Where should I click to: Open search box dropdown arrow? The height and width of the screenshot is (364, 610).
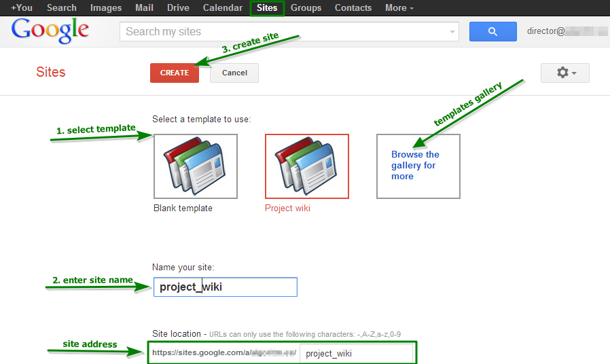click(452, 32)
